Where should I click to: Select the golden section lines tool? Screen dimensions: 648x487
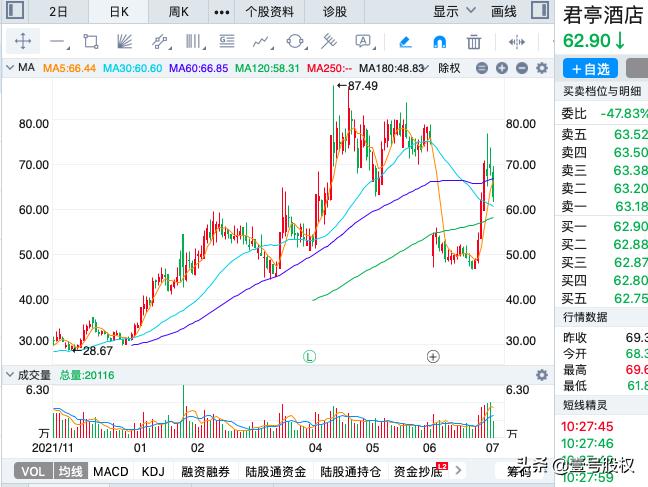pyautogui.click(x=227, y=41)
